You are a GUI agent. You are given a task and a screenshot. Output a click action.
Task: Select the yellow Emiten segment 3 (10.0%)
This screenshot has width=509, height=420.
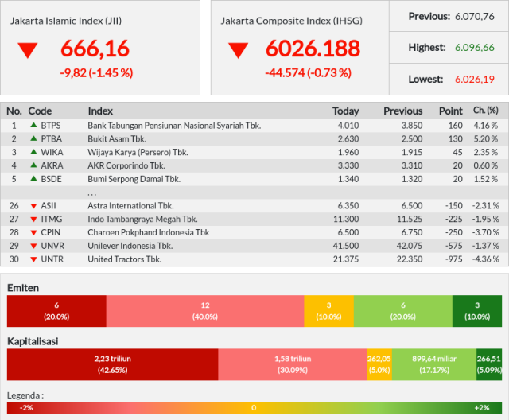pyautogui.click(x=328, y=311)
